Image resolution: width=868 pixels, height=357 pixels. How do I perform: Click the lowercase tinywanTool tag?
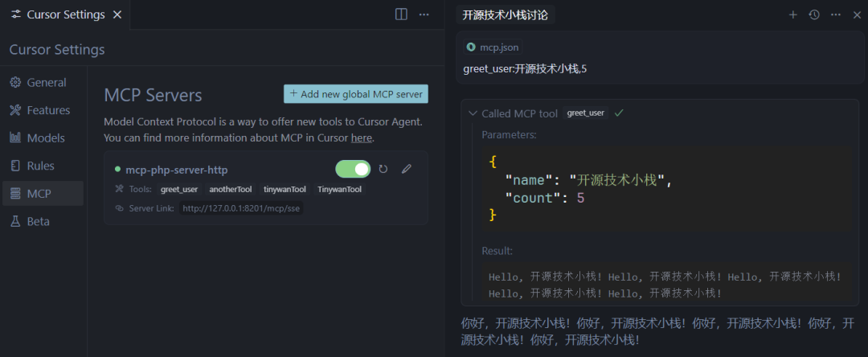coord(285,189)
